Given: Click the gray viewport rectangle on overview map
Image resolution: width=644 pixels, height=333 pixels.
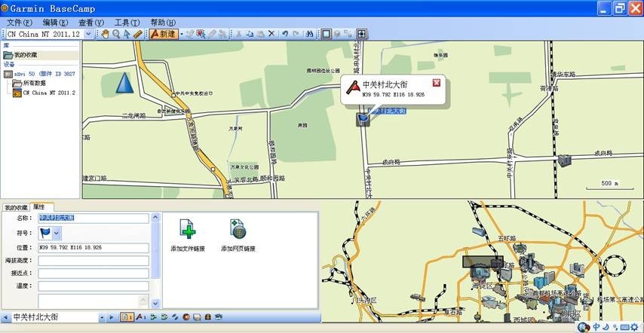Looking at the screenshot, I should [x=483, y=261].
